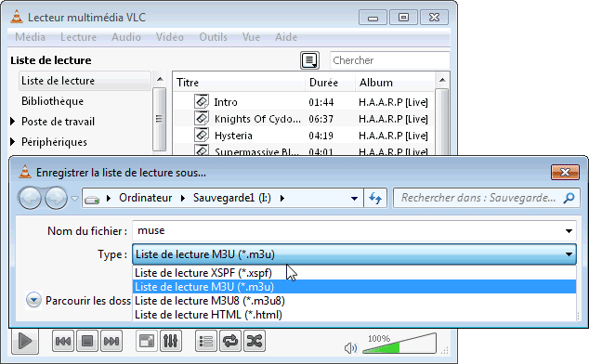This screenshot has width=589, height=364.
Task: Select the Hysteria track row
Action: 304,136
